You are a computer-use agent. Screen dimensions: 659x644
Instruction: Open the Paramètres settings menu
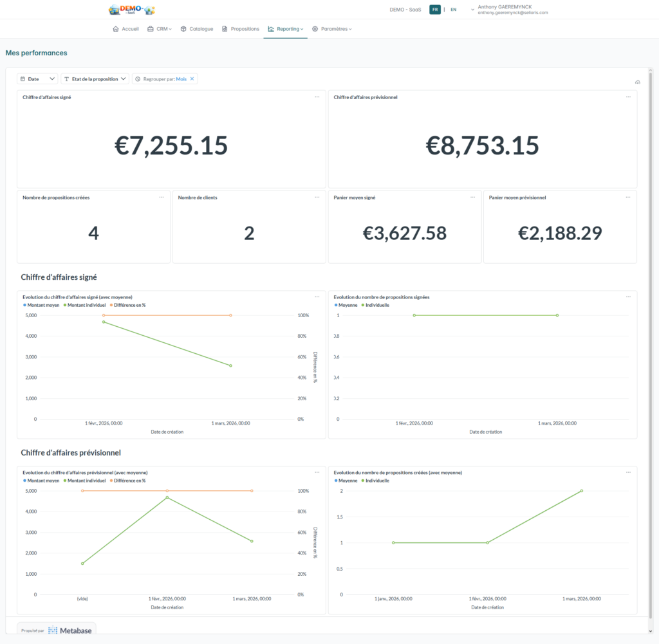pyautogui.click(x=332, y=29)
